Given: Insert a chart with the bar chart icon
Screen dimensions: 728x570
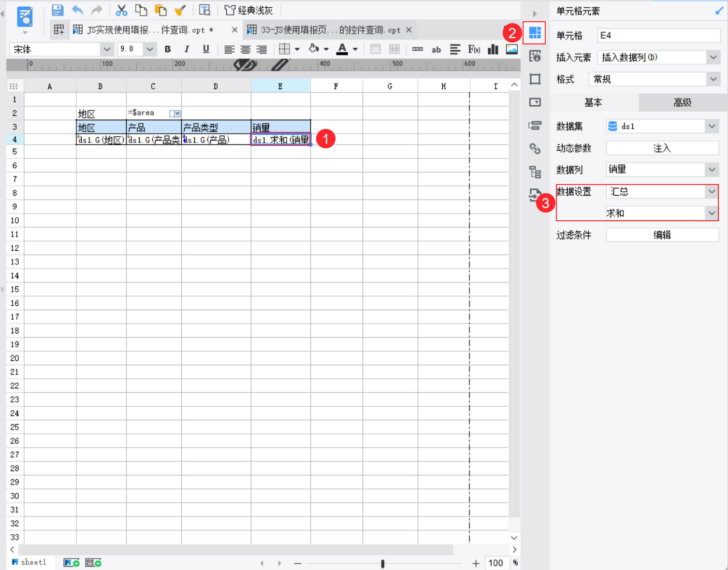Looking at the screenshot, I should (493, 49).
